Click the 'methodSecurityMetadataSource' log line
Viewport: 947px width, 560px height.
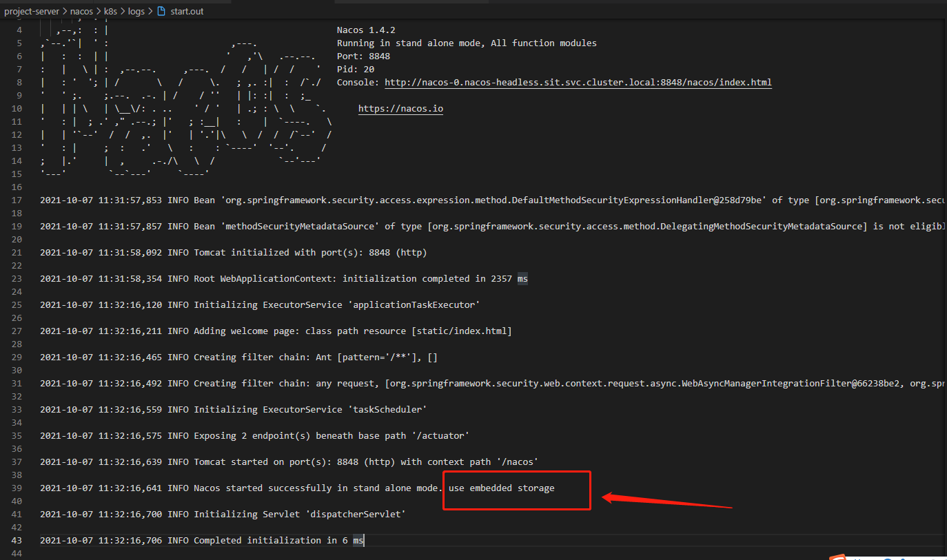click(493, 227)
